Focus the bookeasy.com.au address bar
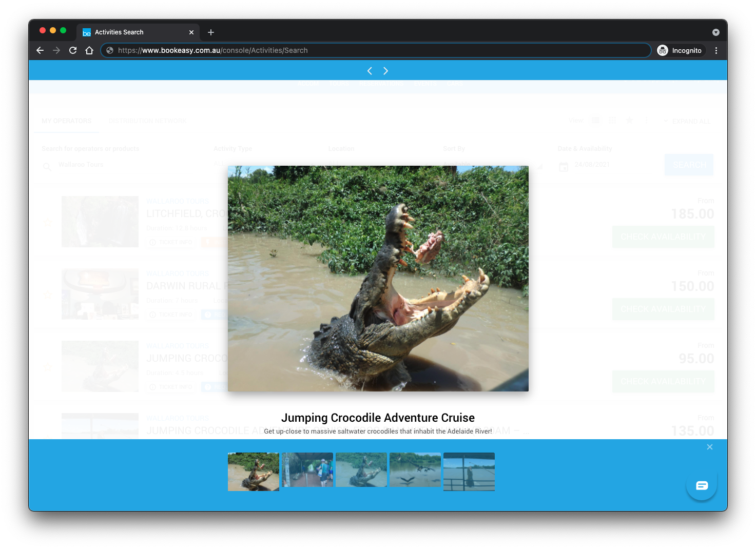Viewport: 756px width, 549px height. pyautogui.click(x=376, y=50)
